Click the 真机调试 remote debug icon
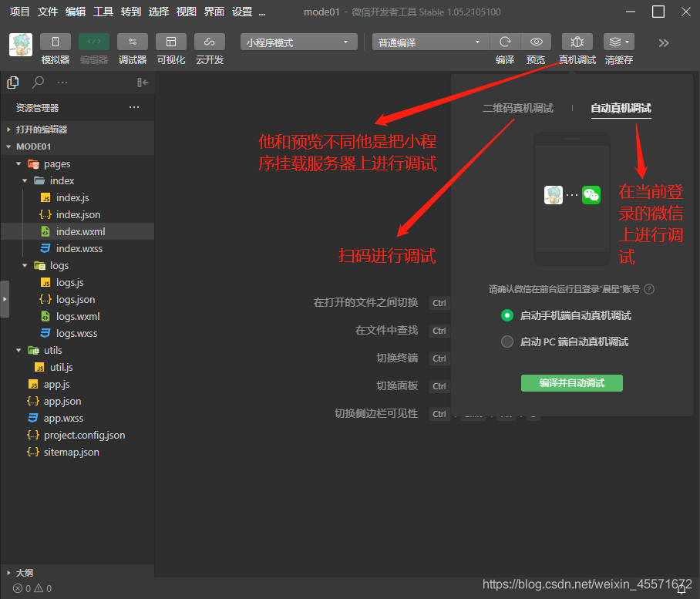The image size is (700, 599). [x=577, y=42]
